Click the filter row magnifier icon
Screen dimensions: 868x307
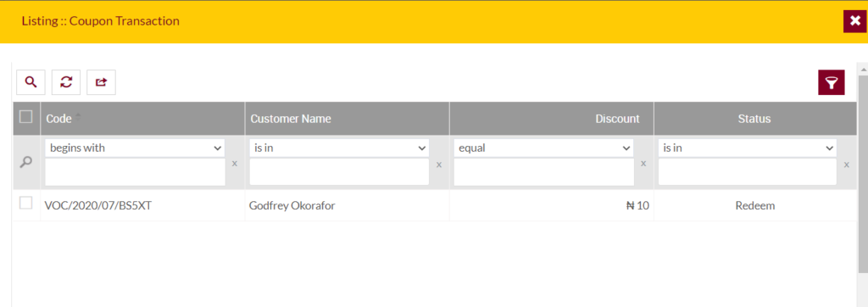tap(26, 162)
